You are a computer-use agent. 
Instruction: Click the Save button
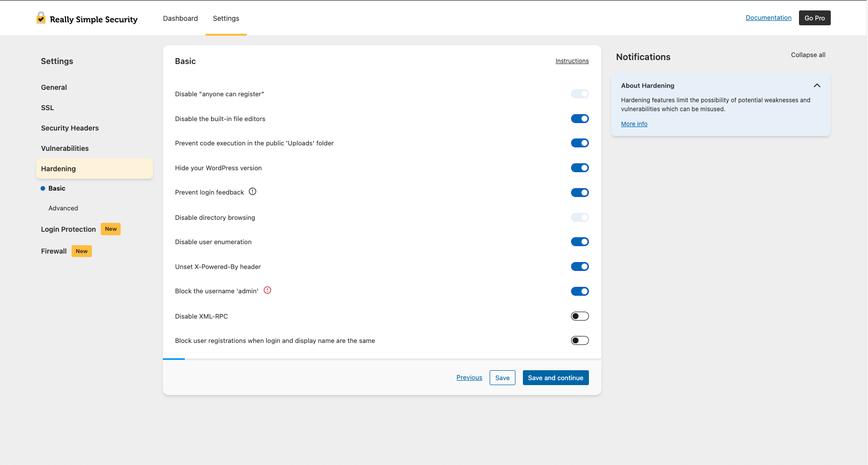coord(503,378)
